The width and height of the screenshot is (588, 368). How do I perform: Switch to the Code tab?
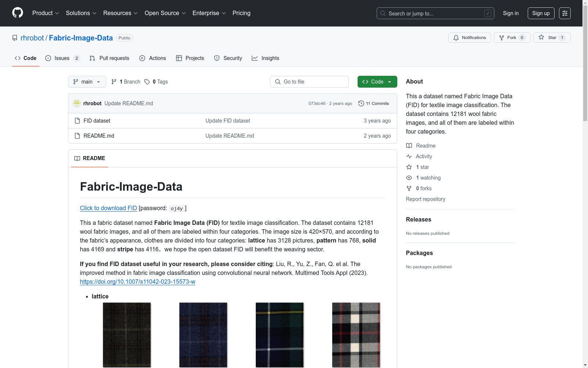pyautogui.click(x=26, y=58)
